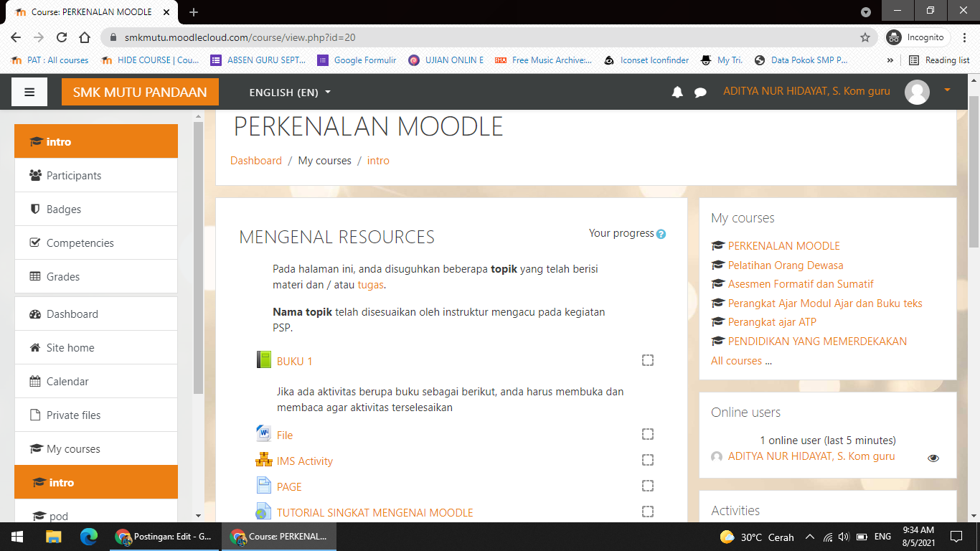Toggle completion checkbox for PAGE

[648, 486]
